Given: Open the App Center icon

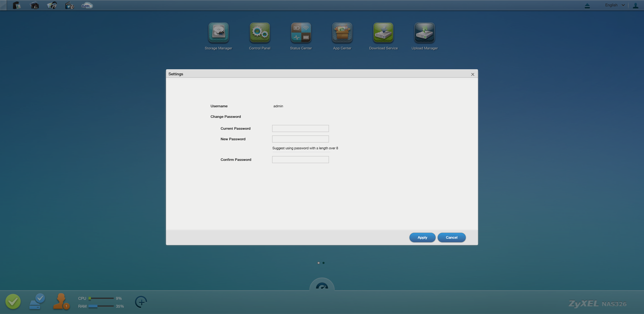Looking at the screenshot, I should (x=342, y=33).
